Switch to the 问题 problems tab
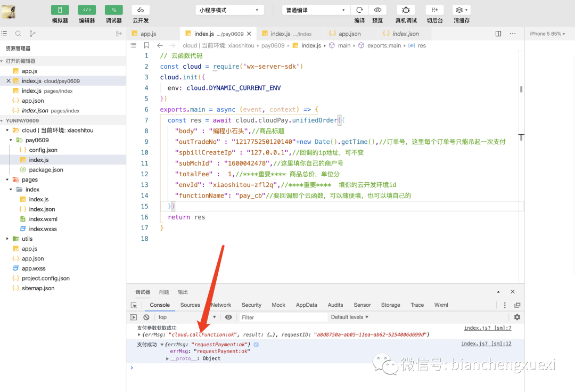Viewport: 575px width, 392px height. pos(164,292)
